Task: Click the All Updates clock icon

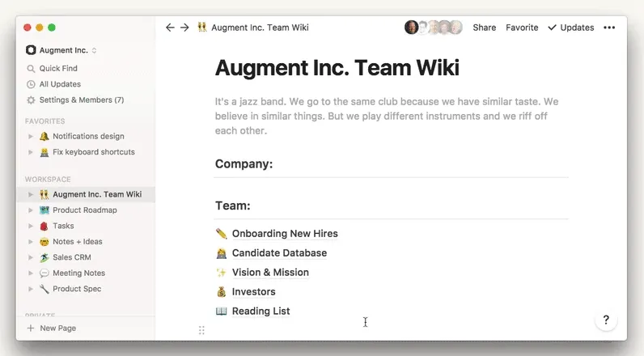Action: coord(31,84)
